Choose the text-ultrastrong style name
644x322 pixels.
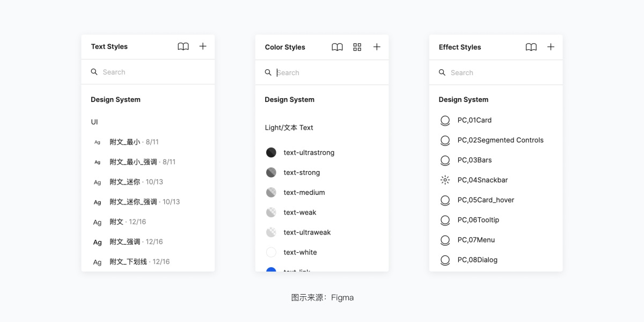point(309,152)
